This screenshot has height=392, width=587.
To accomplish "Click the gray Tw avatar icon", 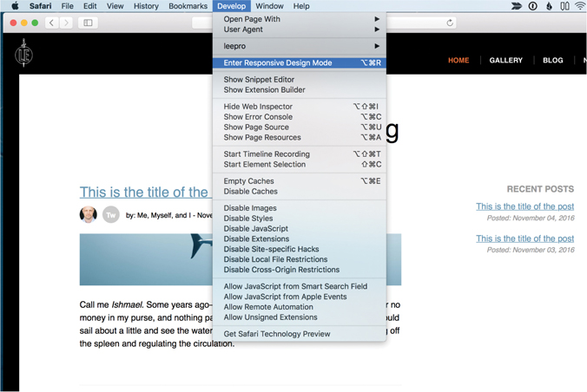I will point(110,214).
